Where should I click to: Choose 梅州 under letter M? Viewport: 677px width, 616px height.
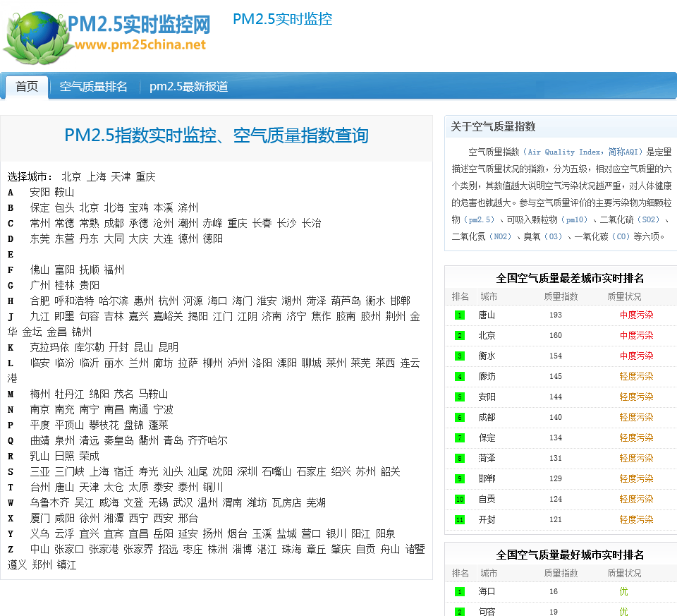(39, 394)
